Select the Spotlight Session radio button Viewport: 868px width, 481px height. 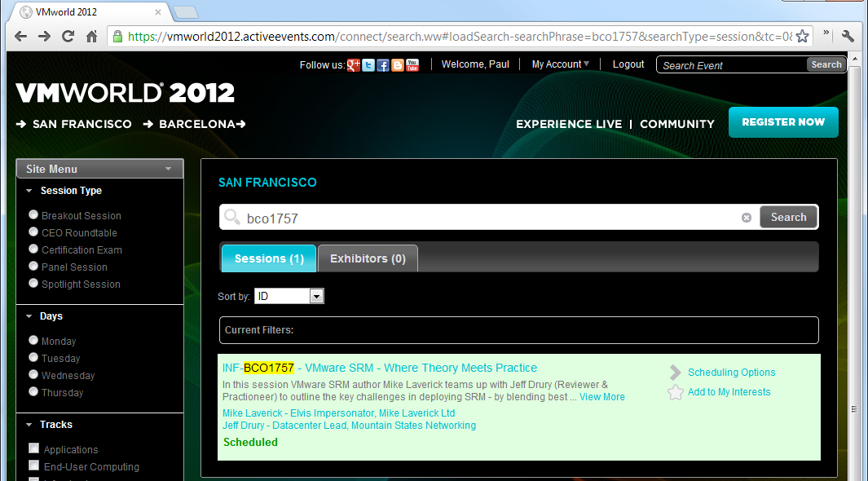click(x=33, y=283)
